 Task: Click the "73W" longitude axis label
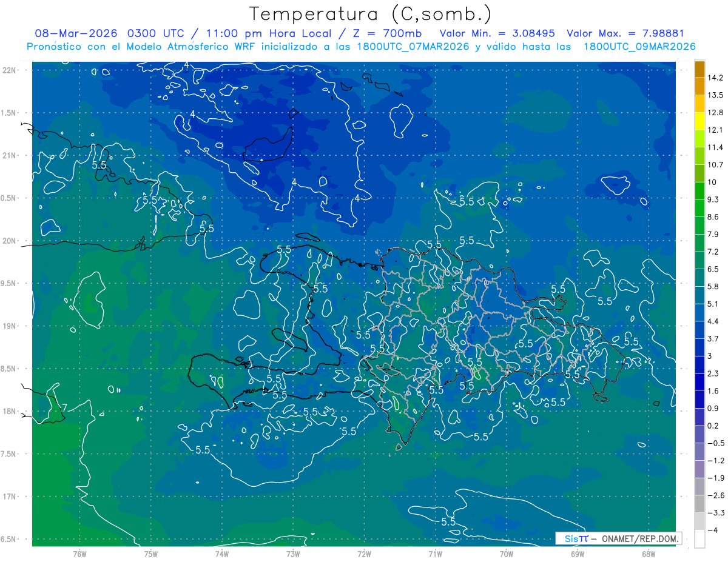click(293, 554)
